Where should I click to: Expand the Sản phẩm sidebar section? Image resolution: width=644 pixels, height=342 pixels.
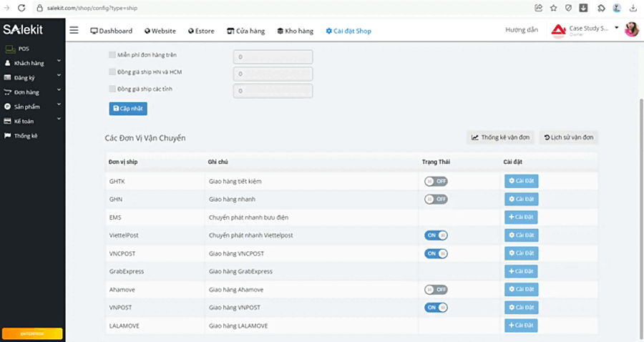click(x=31, y=107)
